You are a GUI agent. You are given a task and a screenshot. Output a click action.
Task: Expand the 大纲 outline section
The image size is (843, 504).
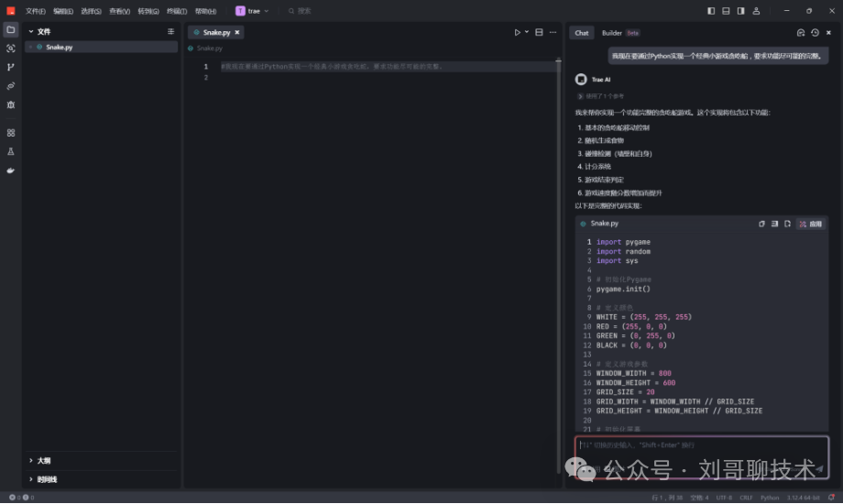pyautogui.click(x=43, y=461)
